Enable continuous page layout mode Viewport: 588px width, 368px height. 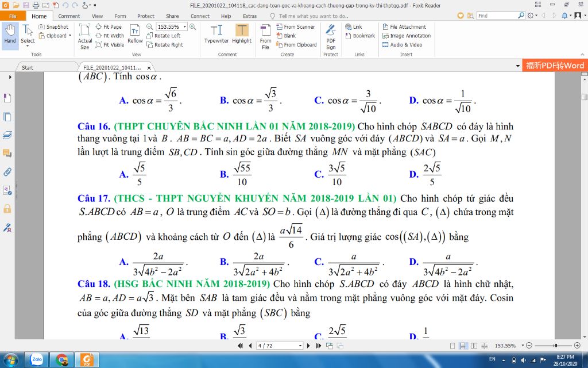pyautogui.click(x=463, y=346)
